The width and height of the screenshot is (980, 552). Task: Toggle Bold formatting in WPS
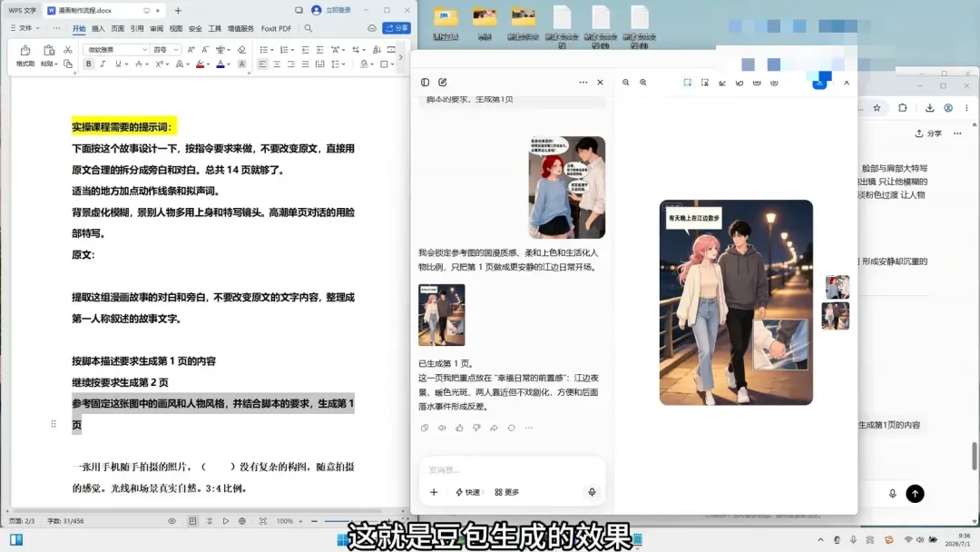coord(89,64)
